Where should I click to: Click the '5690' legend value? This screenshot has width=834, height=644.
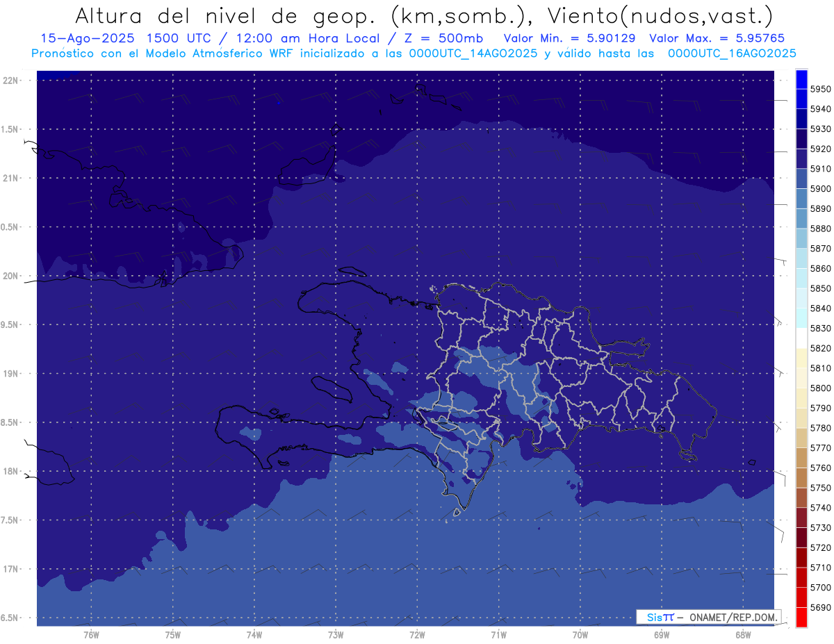pos(821,607)
